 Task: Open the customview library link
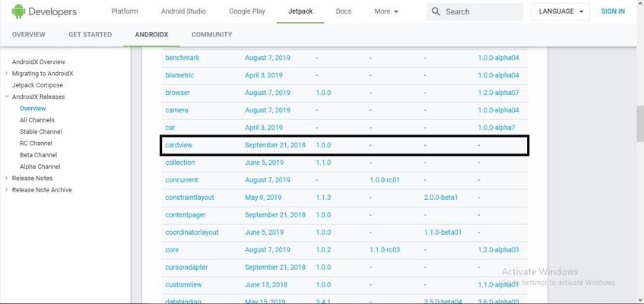coord(183,285)
